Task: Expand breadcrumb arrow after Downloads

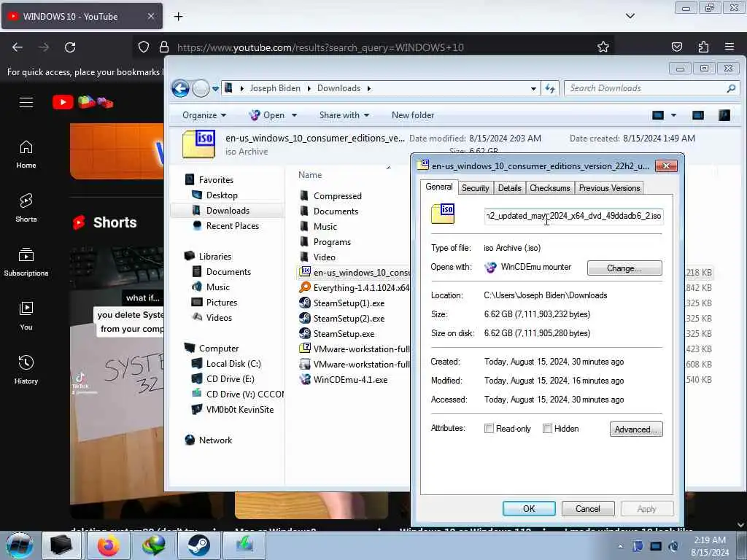Action: click(368, 88)
